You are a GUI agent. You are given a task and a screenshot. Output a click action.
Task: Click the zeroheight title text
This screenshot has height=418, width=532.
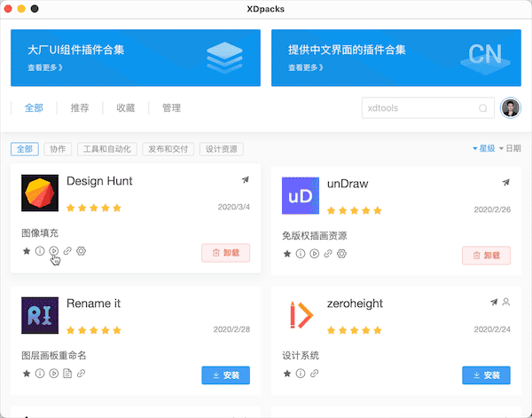[x=355, y=304]
